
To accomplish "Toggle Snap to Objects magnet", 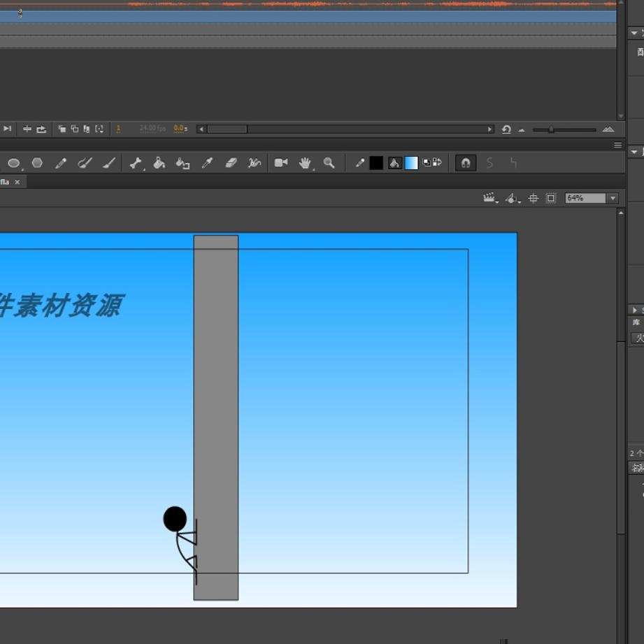I will click(465, 163).
